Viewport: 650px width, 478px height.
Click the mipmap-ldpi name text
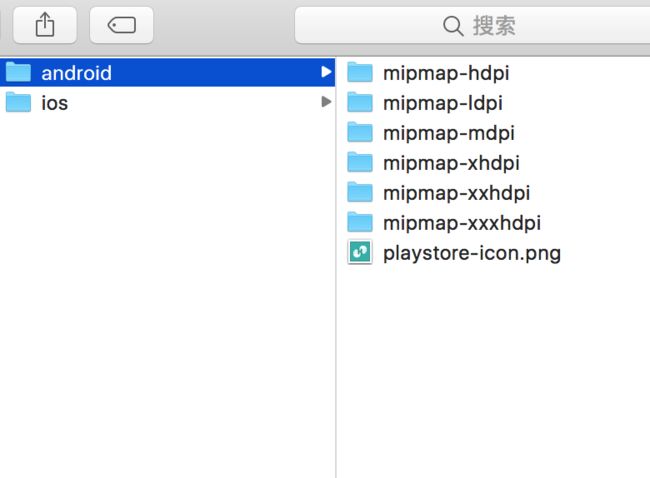click(443, 104)
